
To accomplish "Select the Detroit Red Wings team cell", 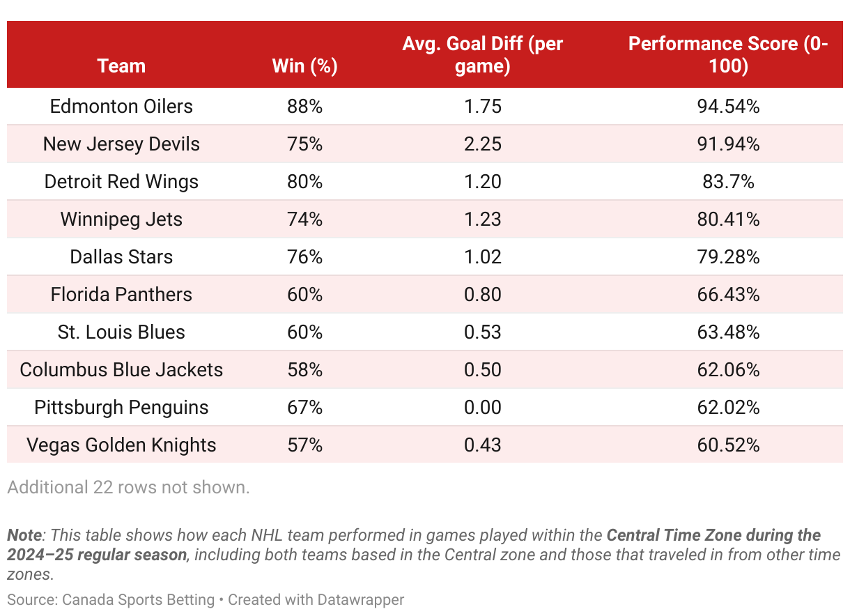I will coord(121,182).
